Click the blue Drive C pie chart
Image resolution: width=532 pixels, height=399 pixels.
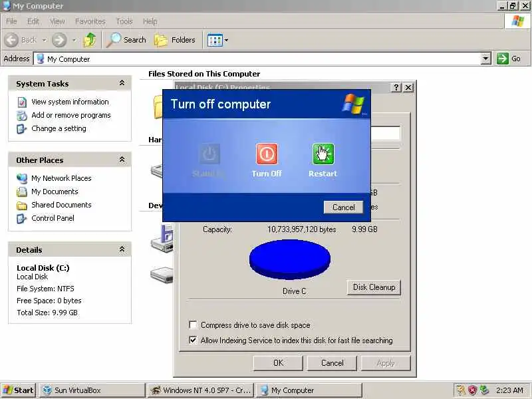pyautogui.click(x=290, y=259)
